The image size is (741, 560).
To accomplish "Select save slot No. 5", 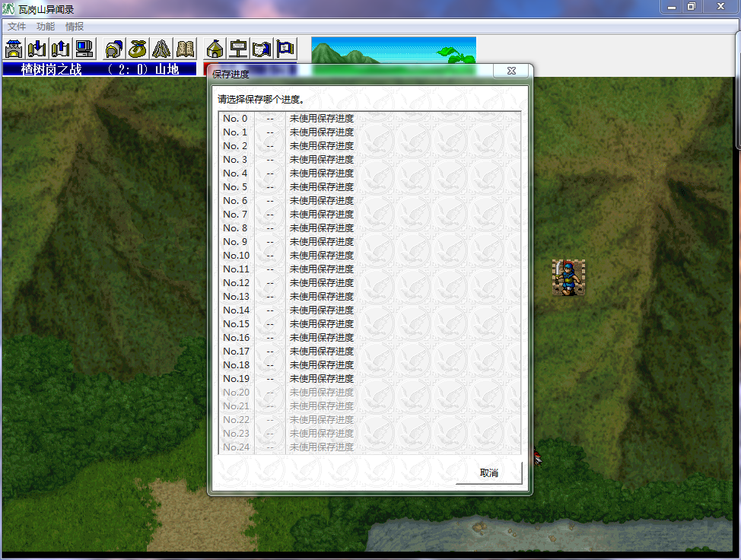I will (x=370, y=187).
